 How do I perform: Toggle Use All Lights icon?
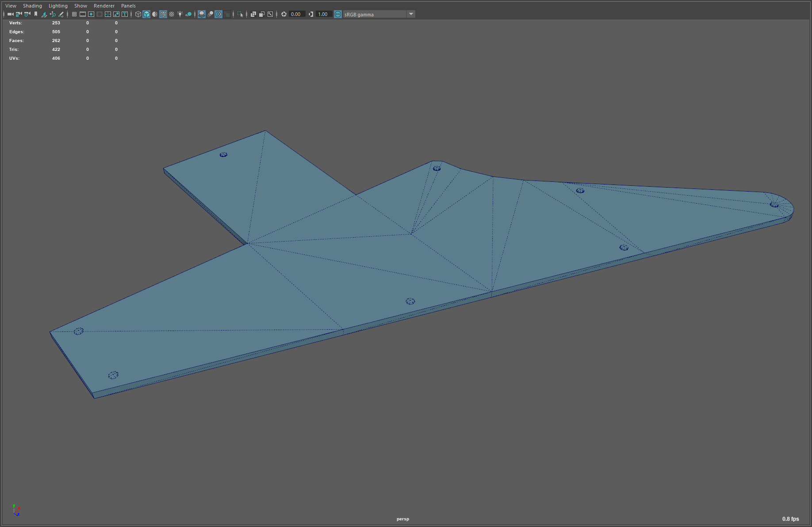(180, 14)
